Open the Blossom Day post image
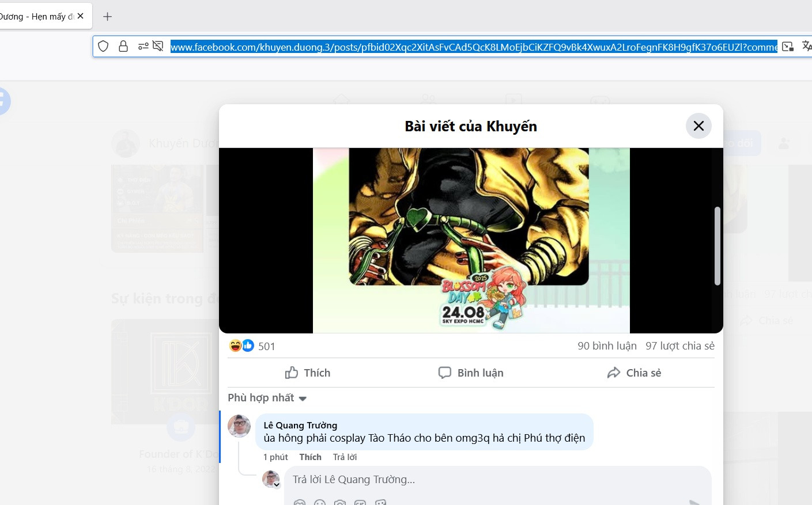The height and width of the screenshot is (505, 812). coord(471,240)
